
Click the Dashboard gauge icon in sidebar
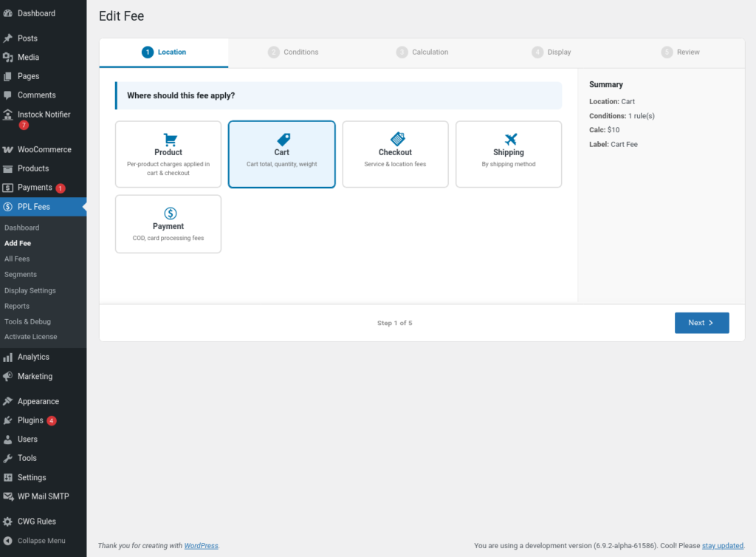[x=7, y=13]
